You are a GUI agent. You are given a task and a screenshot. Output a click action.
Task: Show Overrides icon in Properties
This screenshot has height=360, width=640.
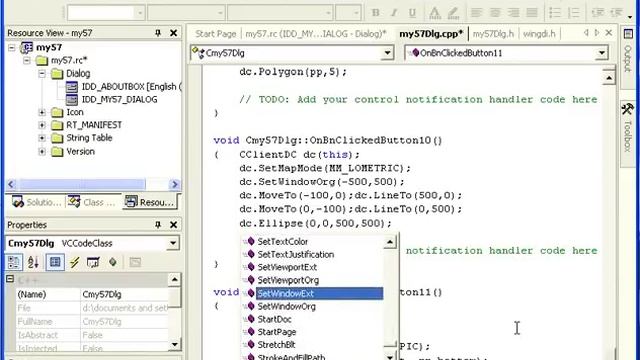pyautogui.click(x=113, y=262)
